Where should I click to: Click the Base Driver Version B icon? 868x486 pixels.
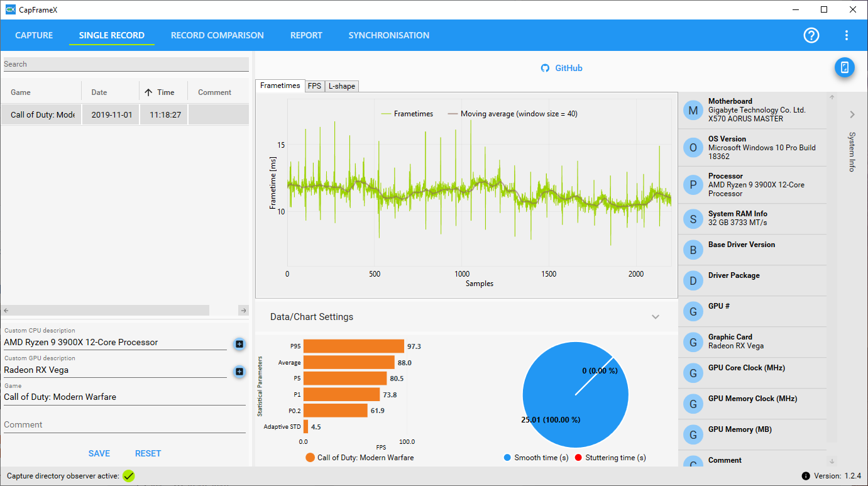[x=693, y=250]
